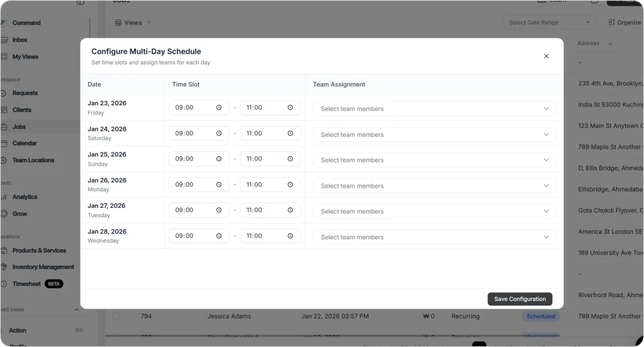Open clock picker for Jan 28 end time
644x347 pixels.
(290, 236)
